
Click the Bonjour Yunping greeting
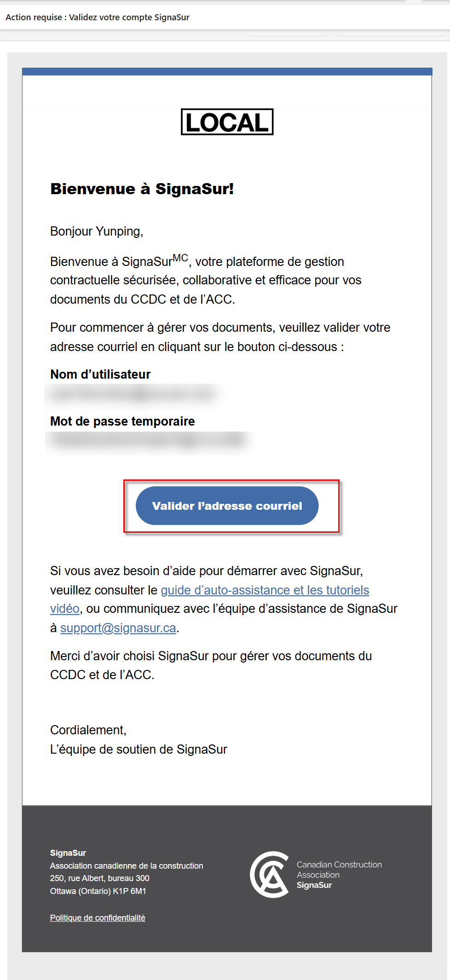coord(97,231)
